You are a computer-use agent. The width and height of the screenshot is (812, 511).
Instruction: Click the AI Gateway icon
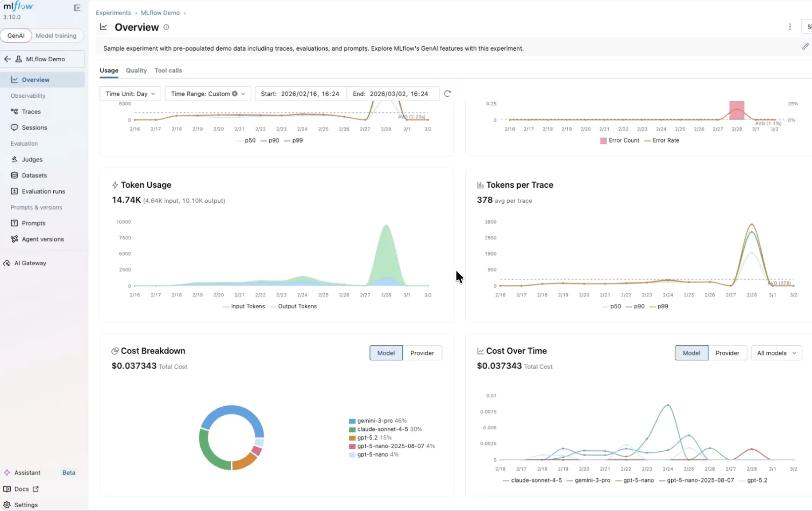[7, 263]
